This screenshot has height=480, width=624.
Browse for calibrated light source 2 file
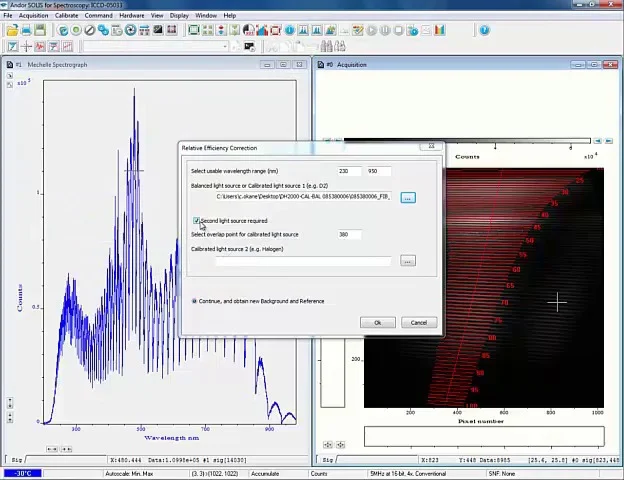[x=407, y=261]
